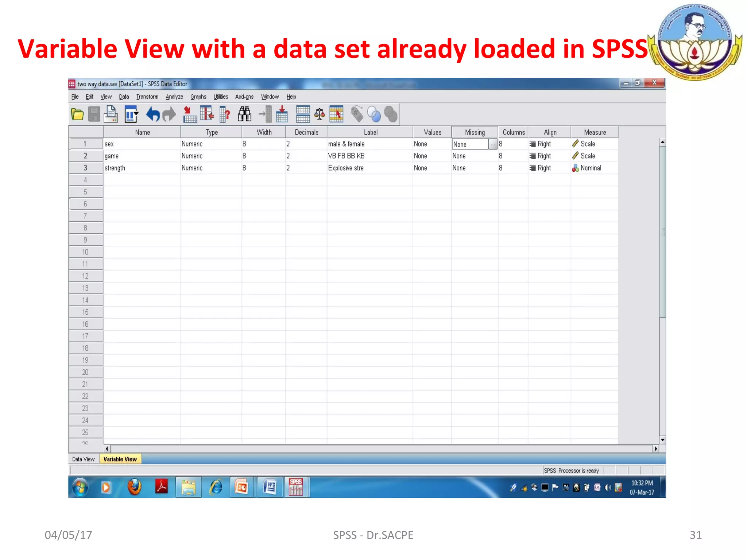Image resolution: width=747 pixels, height=560 pixels.
Task: Open Microsoft Word from the taskbar
Action: point(270,487)
